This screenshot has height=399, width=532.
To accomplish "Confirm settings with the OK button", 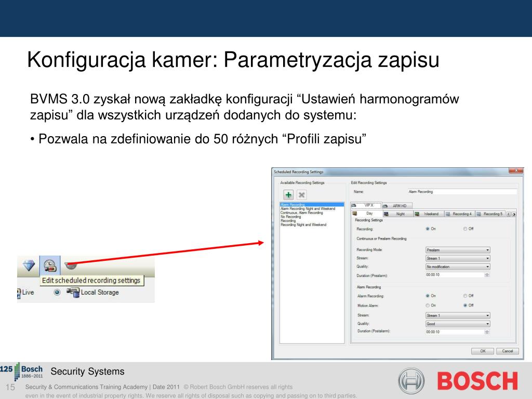I will coord(483,351).
